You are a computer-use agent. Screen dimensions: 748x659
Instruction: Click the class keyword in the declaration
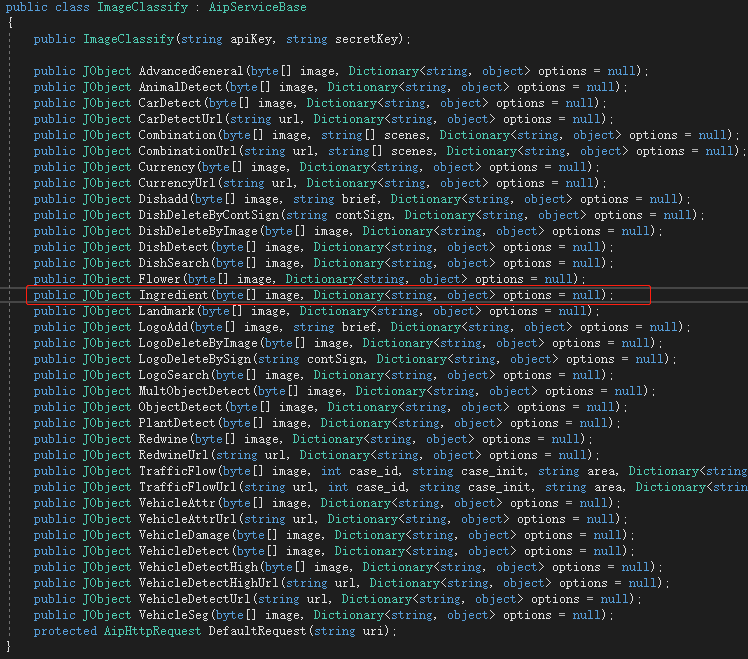pos(72,7)
